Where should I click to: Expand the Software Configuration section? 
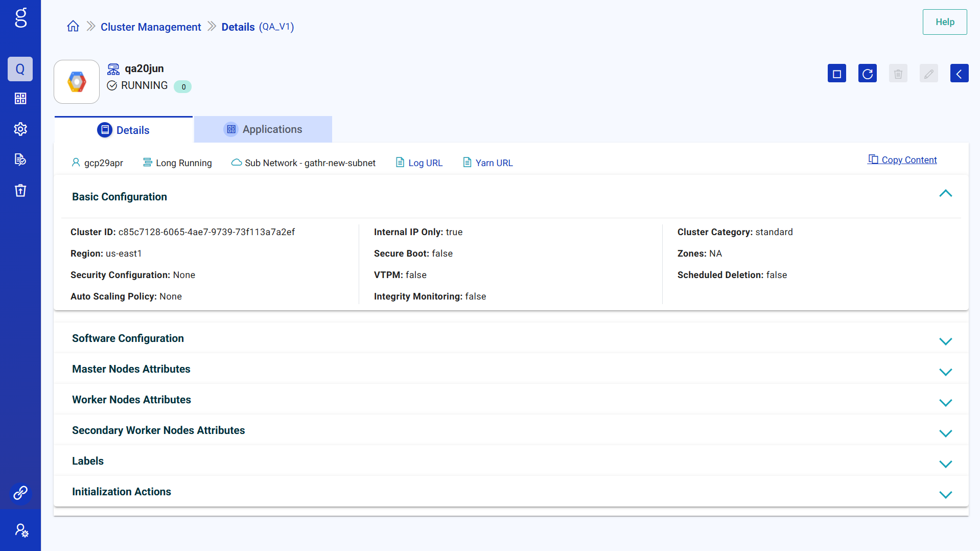[x=945, y=341]
